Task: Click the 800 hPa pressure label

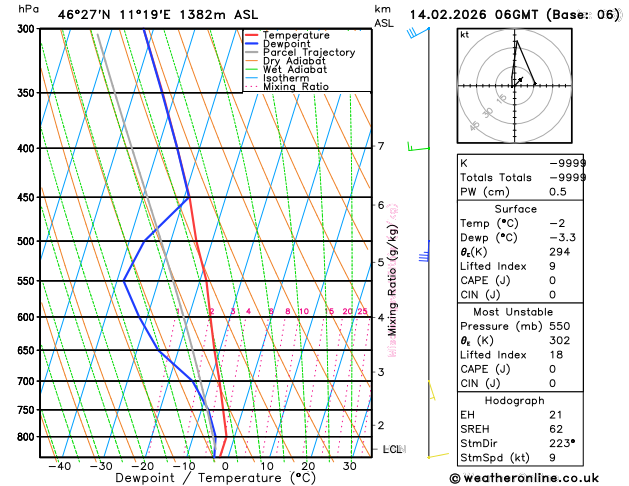Action: click(x=28, y=437)
